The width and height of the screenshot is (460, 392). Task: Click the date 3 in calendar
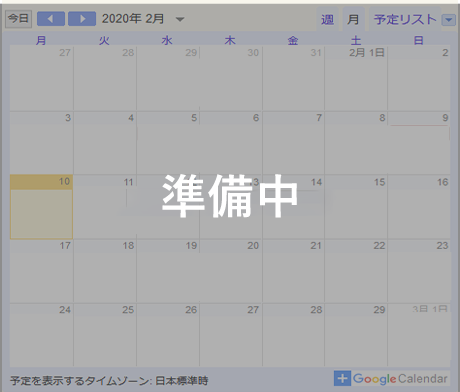pyautogui.click(x=68, y=118)
